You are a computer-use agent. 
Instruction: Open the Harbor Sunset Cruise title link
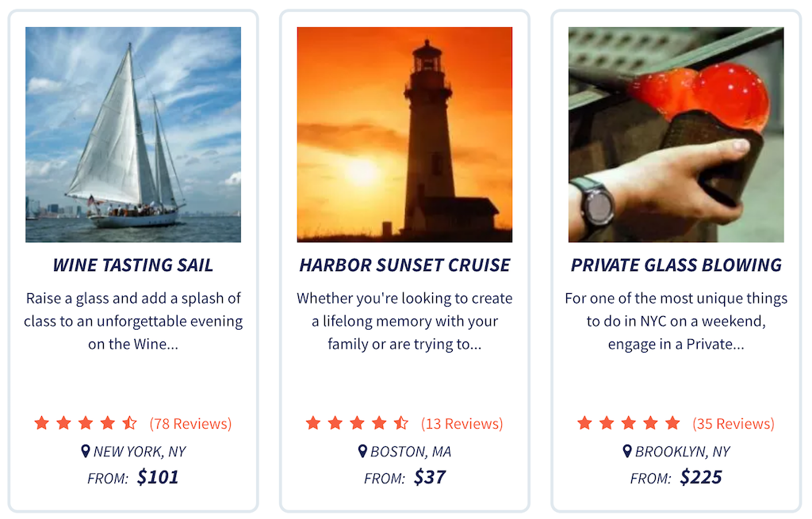tap(404, 265)
